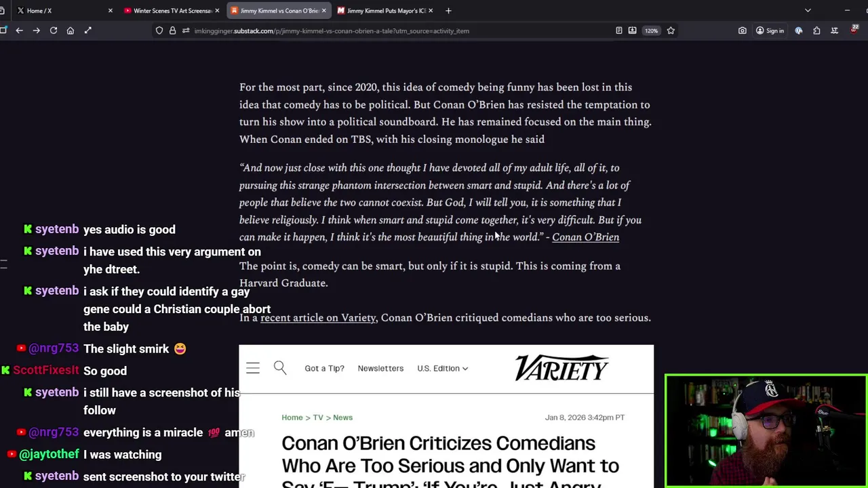Click the Jan 8, 2026 3:42pm PT date
This screenshot has height=488, width=868.
(x=585, y=418)
